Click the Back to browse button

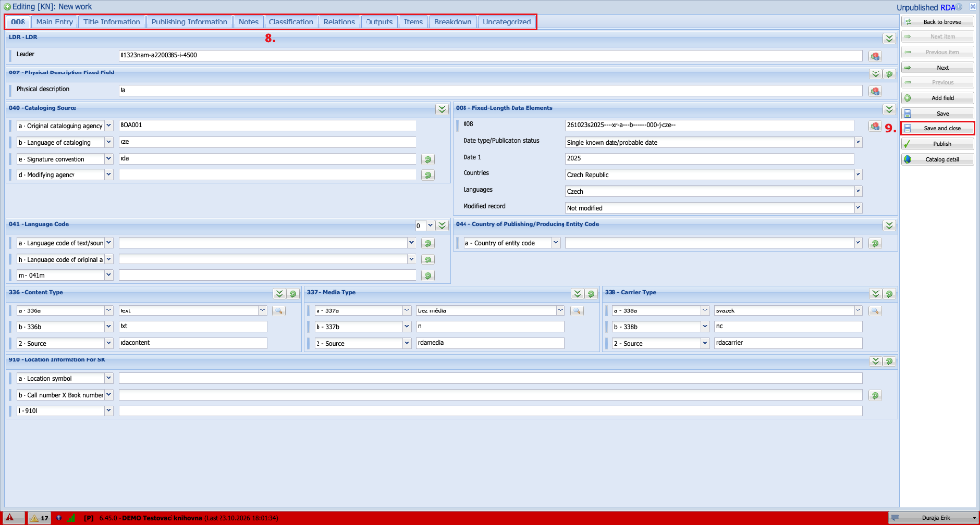[937, 22]
